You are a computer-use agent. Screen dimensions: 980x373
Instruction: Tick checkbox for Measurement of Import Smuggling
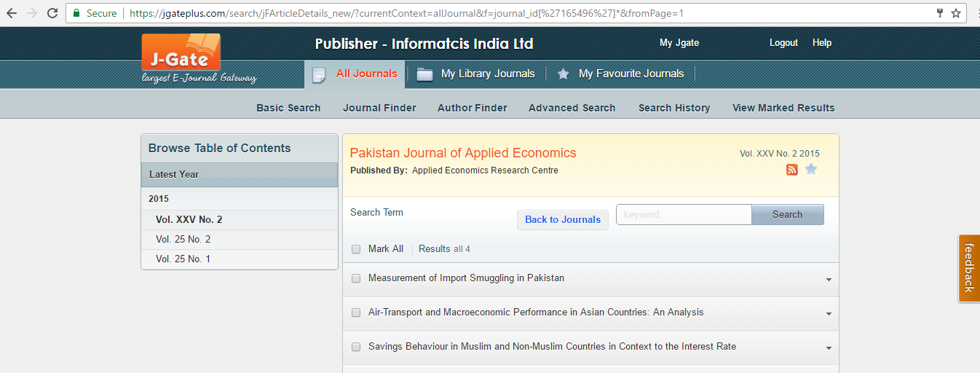356,278
